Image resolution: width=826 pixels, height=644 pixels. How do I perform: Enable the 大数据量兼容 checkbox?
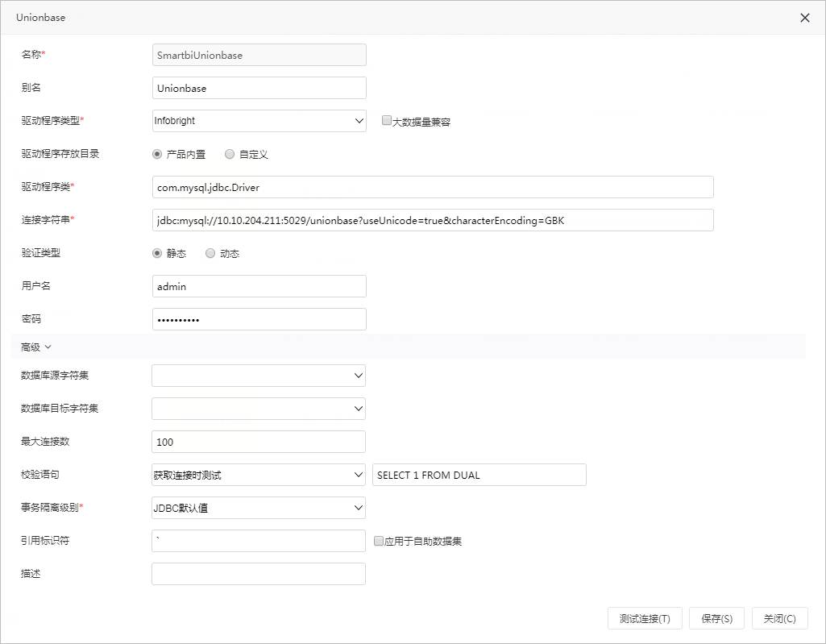(x=386, y=121)
